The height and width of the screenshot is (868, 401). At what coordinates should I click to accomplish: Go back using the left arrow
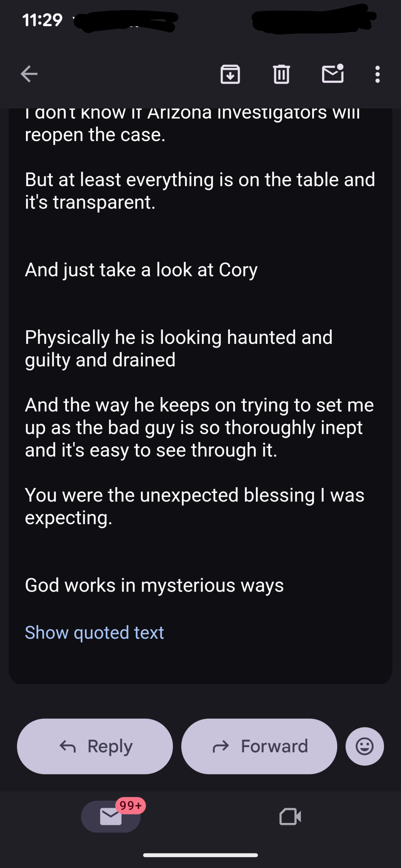29,74
